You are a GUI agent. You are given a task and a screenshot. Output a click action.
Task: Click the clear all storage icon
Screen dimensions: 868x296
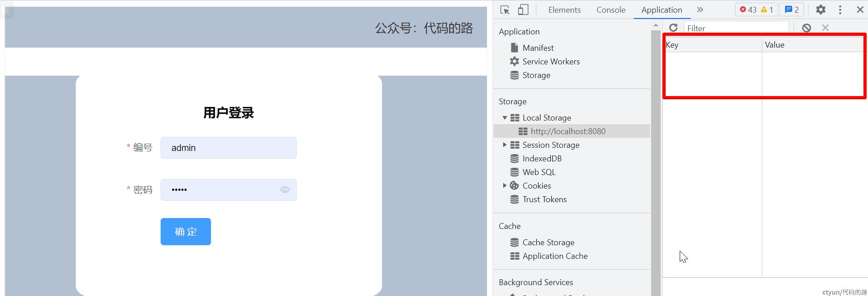(x=806, y=28)
